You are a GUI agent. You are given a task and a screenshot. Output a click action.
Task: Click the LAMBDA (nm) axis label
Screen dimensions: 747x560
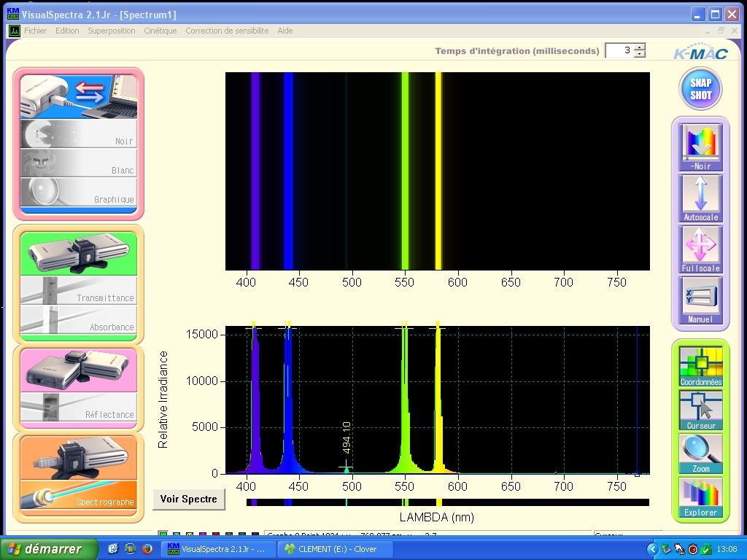tap(437, 517)
